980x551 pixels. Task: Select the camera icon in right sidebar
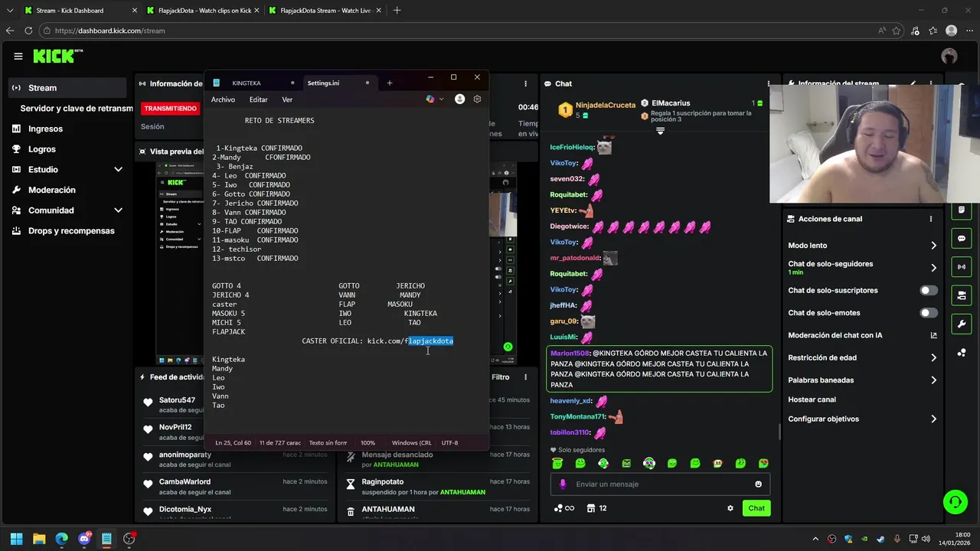coord(962,295)
